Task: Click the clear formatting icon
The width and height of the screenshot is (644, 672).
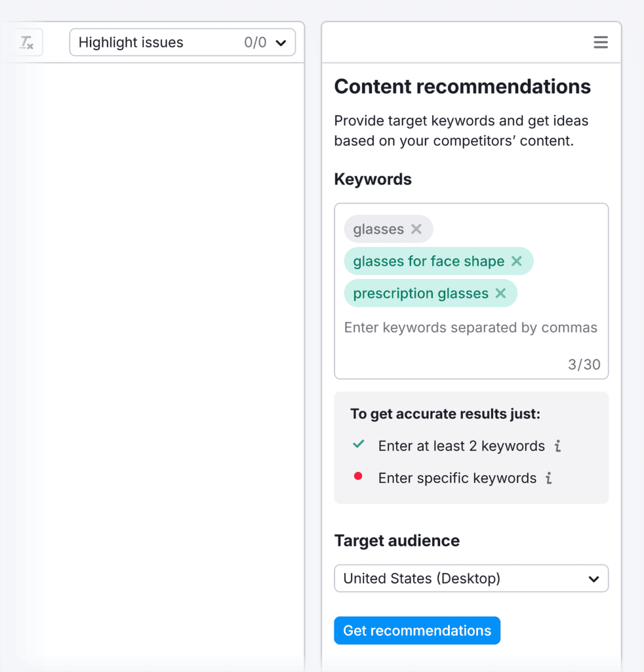Action: (x=26, y=43)
